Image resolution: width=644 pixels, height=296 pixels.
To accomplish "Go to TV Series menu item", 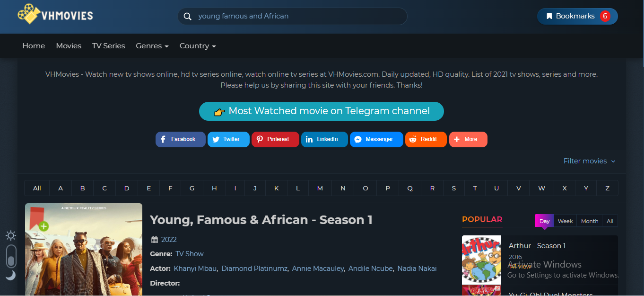I will coord(109,46).
